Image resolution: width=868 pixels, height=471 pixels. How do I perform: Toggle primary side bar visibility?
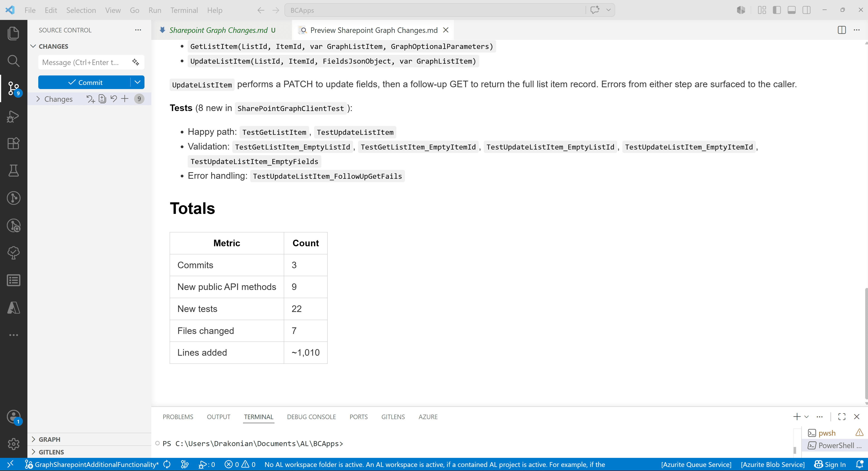coord(777,10)
